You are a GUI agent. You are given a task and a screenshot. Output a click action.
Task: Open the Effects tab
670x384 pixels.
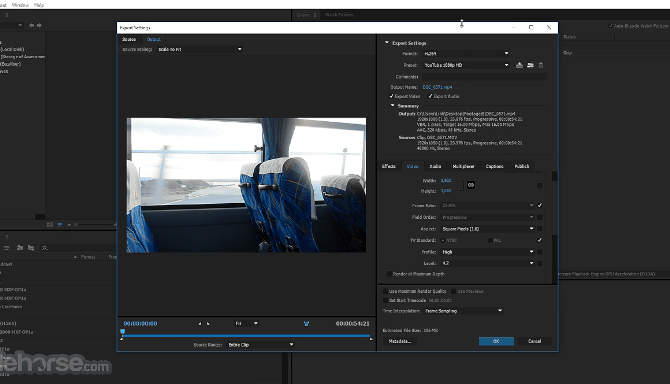(388, 166)
